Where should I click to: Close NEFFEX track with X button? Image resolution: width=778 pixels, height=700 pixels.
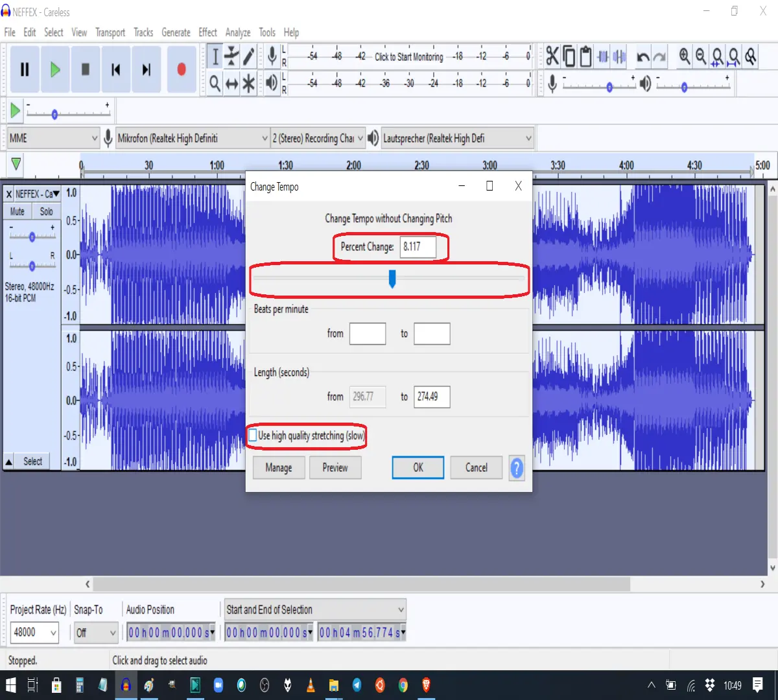9,194
